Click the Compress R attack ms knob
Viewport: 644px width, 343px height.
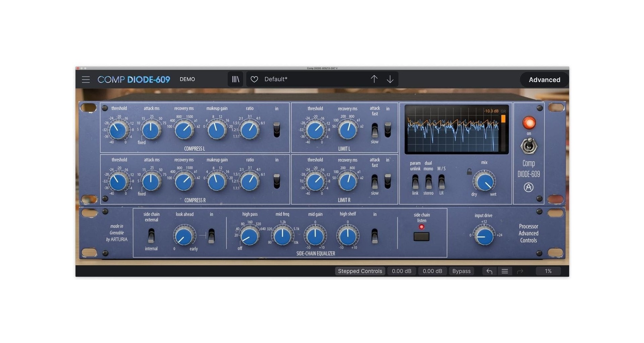(x=151, y=182)
